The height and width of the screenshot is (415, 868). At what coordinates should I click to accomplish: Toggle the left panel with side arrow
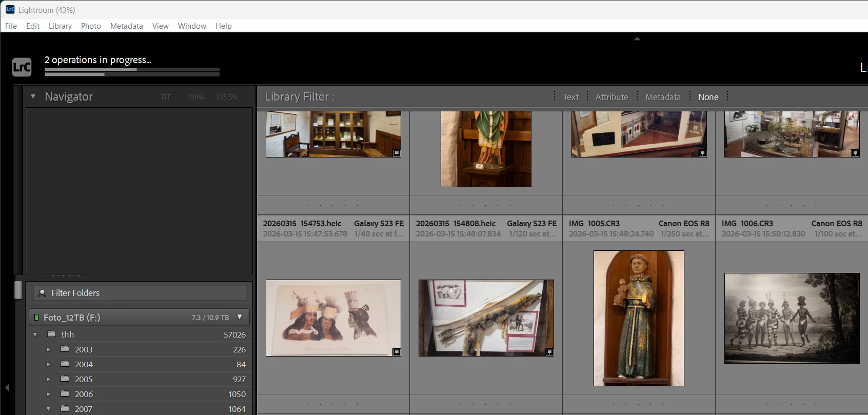click(7, 387)
